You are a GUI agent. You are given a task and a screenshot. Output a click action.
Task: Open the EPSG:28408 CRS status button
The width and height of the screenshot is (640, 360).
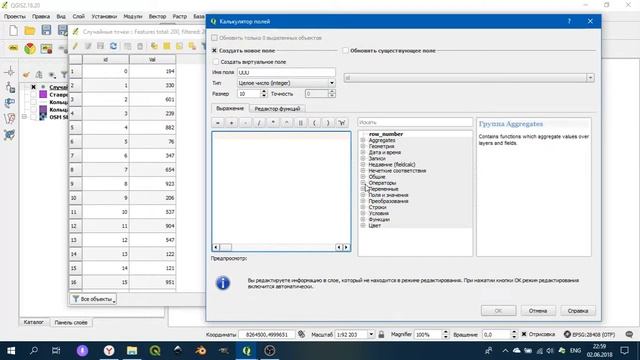pyautogui.click(x=589, y=334)
